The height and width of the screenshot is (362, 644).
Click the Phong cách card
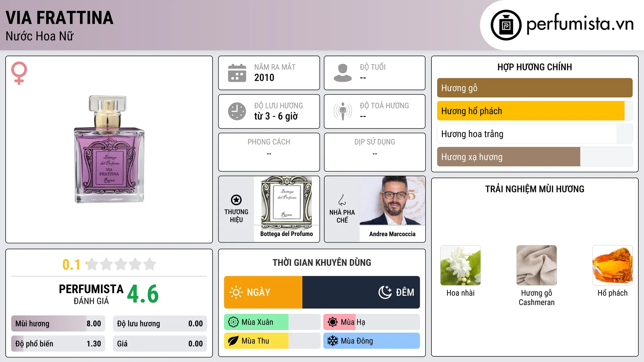tap(269, 152)
